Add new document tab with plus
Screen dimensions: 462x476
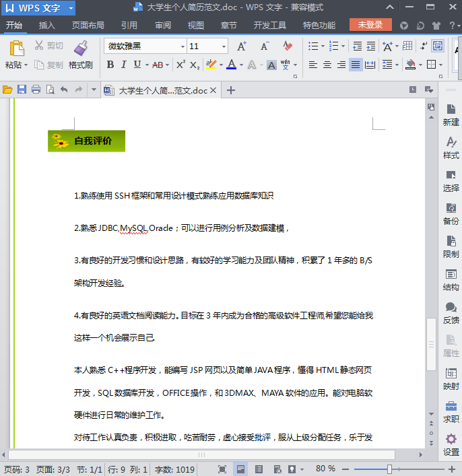point(231,90)
